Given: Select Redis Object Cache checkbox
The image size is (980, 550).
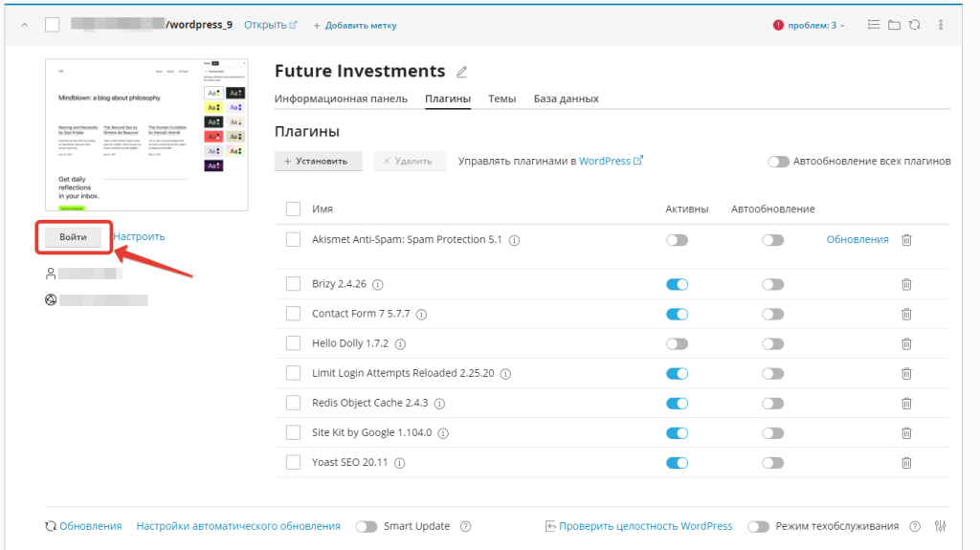Looking at the screenshot, I should (x=293, y=403).
